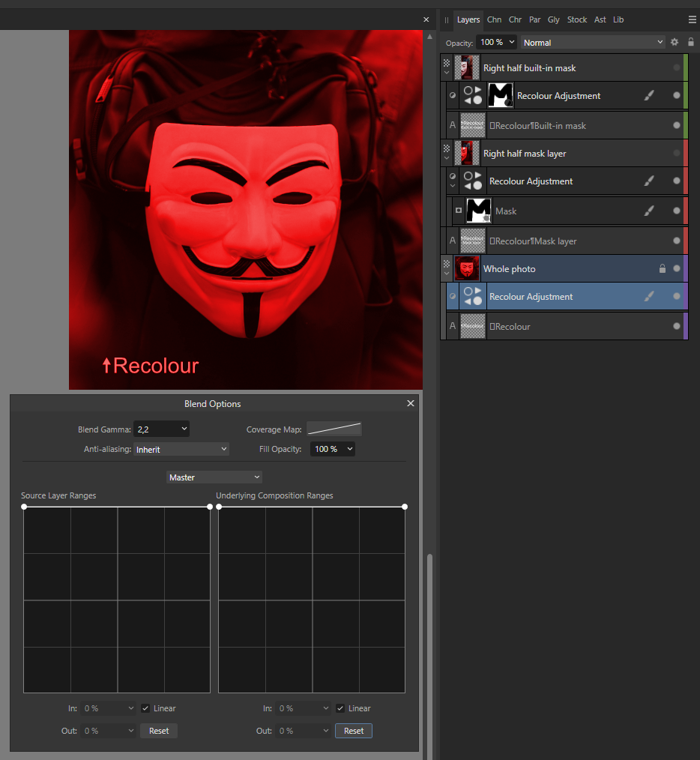Switch to the Stock tab
700x760 pixels.
click(577, 19)
